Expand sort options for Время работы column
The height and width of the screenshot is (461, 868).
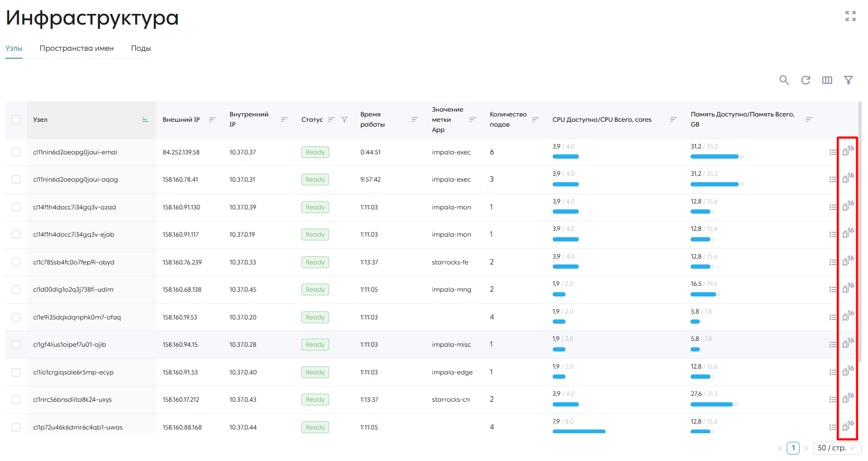(x=415, y=120)
